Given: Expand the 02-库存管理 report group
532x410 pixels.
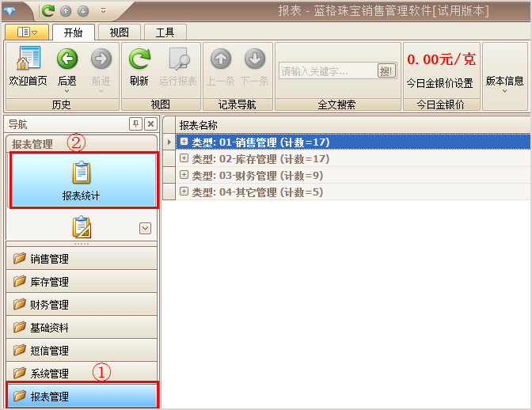Looking at the screenshot, I should click(x=184, y=158).
